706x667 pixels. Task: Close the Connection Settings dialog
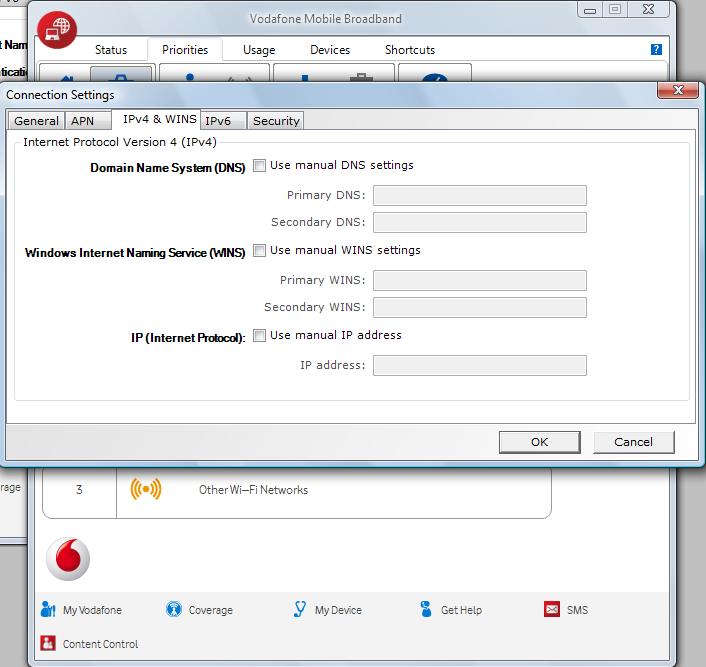tap(676, 92)
